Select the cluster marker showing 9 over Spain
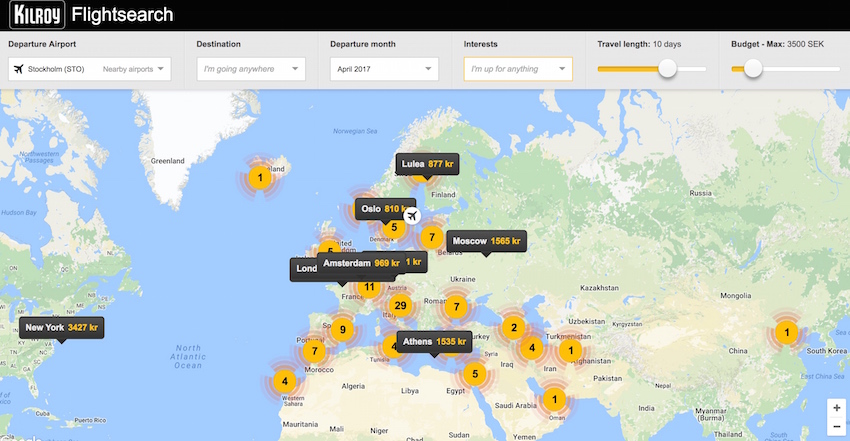The height and width of the screenshot is (441, 850). (x=342, y=329)
